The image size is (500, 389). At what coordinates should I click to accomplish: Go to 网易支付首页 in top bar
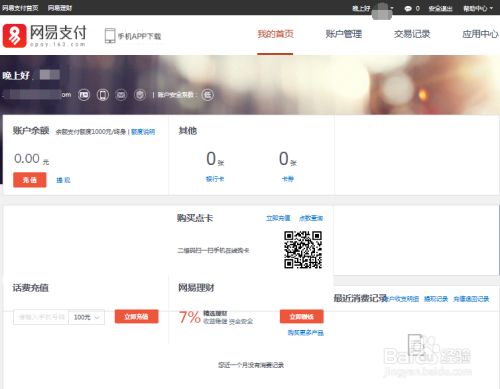click(x=20, y=8)
